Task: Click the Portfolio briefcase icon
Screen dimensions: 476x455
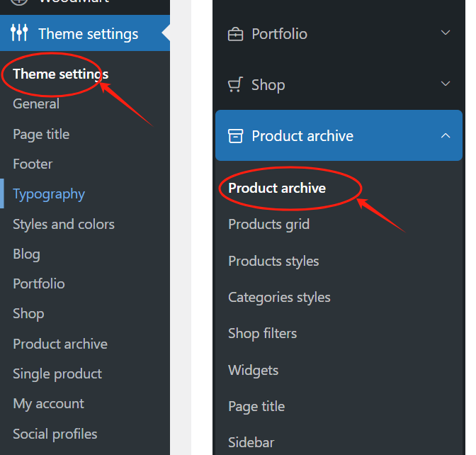Action: (235, 34)
